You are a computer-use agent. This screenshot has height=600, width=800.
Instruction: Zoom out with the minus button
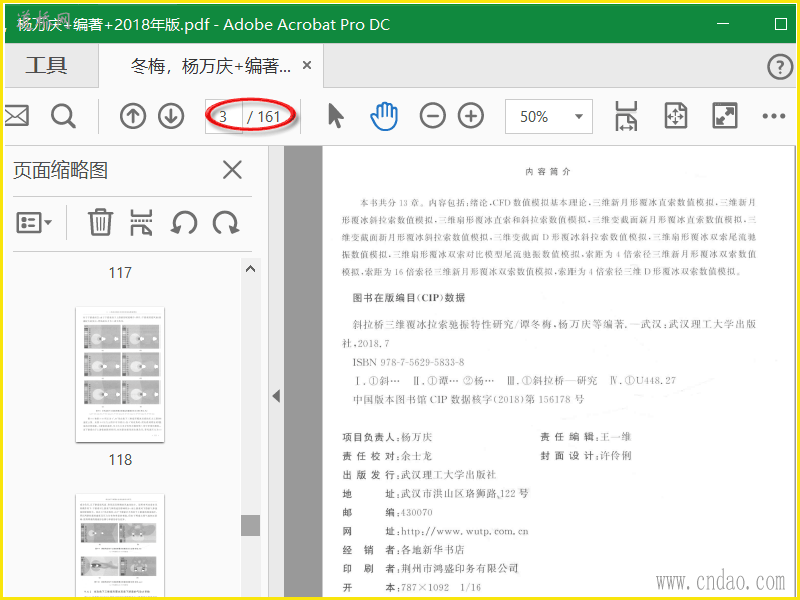coord(433,116)
